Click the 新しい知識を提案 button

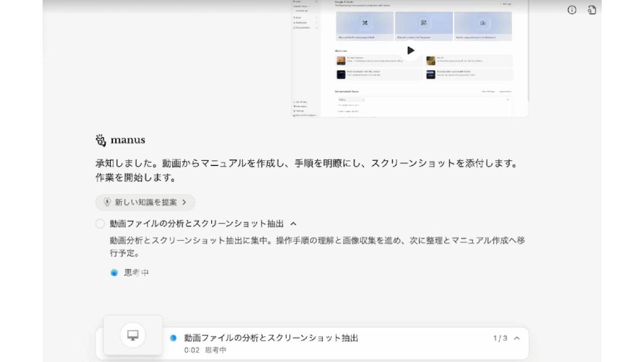click(145, 202)
